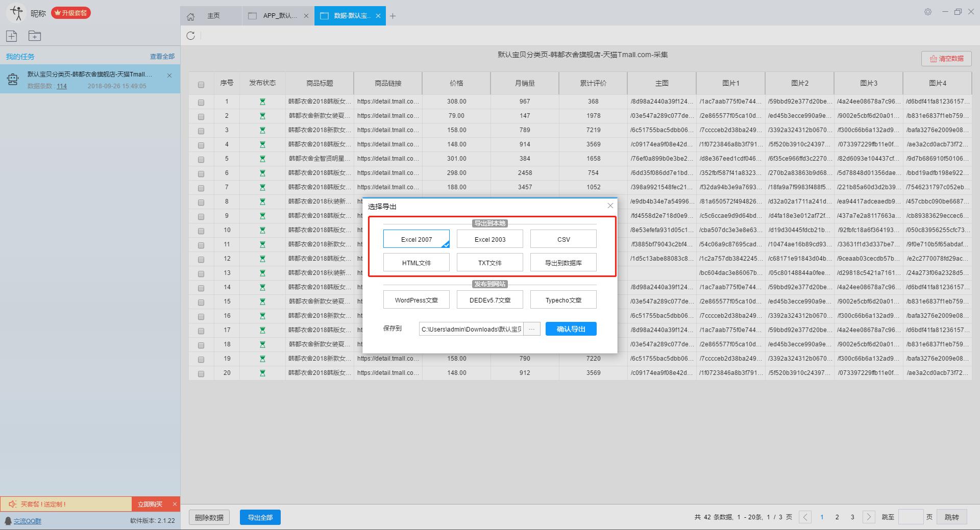Check the checkbox for row 1
Screen dimensions: 980x530
pos(201,103)
